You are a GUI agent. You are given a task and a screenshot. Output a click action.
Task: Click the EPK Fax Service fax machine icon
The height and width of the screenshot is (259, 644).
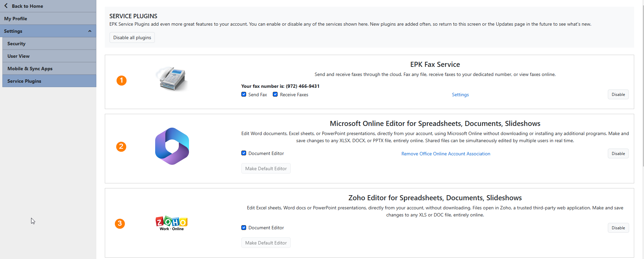point(172,79)
